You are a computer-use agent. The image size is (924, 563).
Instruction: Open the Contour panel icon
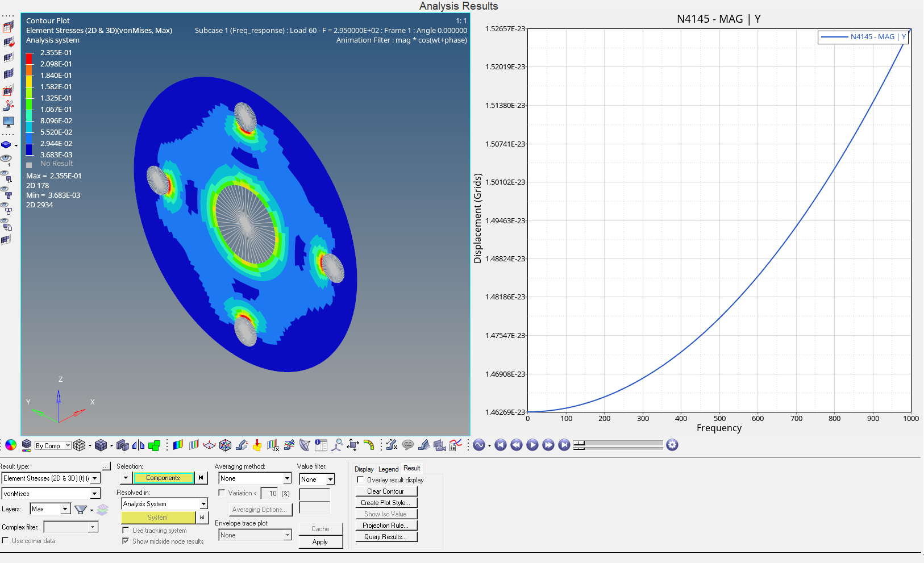(178, 445)
